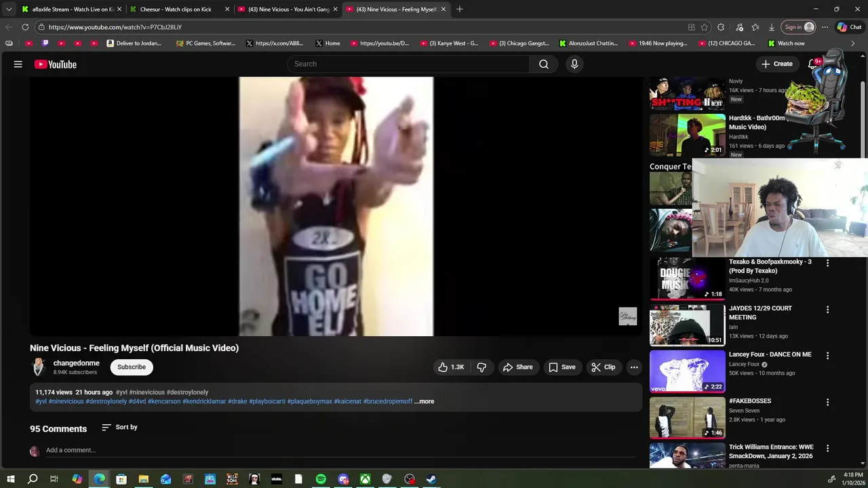Switch to Nine Vicious You Ain't Gang tab

pos(288,9)
